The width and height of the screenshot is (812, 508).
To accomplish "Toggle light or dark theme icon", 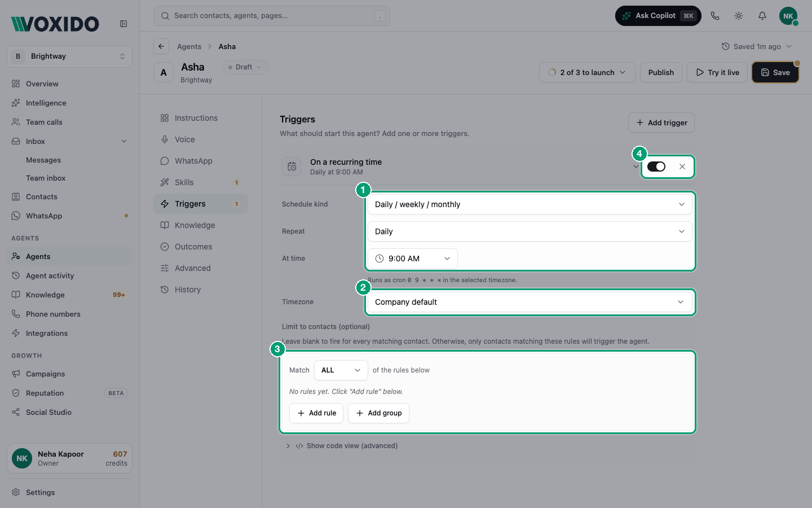I will click(x=739, y=16).
